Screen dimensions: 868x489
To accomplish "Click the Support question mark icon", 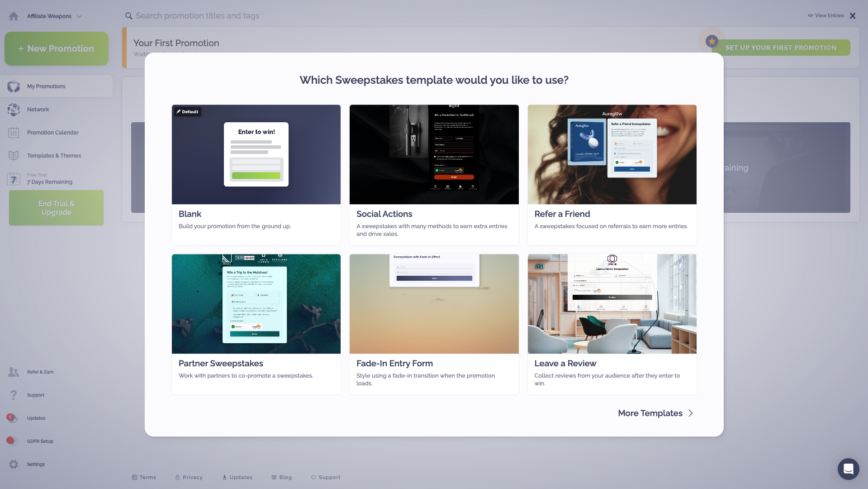I will pos(14,395).
